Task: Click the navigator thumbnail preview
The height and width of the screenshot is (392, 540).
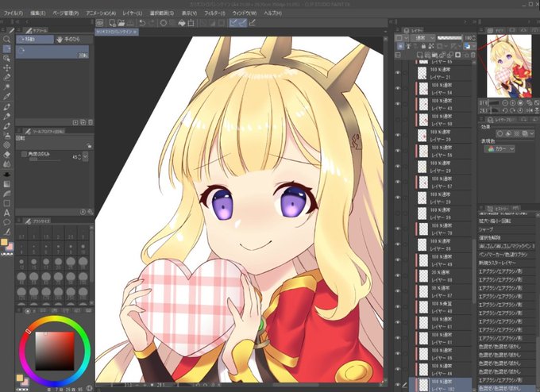Action: (x=509, y=66)
